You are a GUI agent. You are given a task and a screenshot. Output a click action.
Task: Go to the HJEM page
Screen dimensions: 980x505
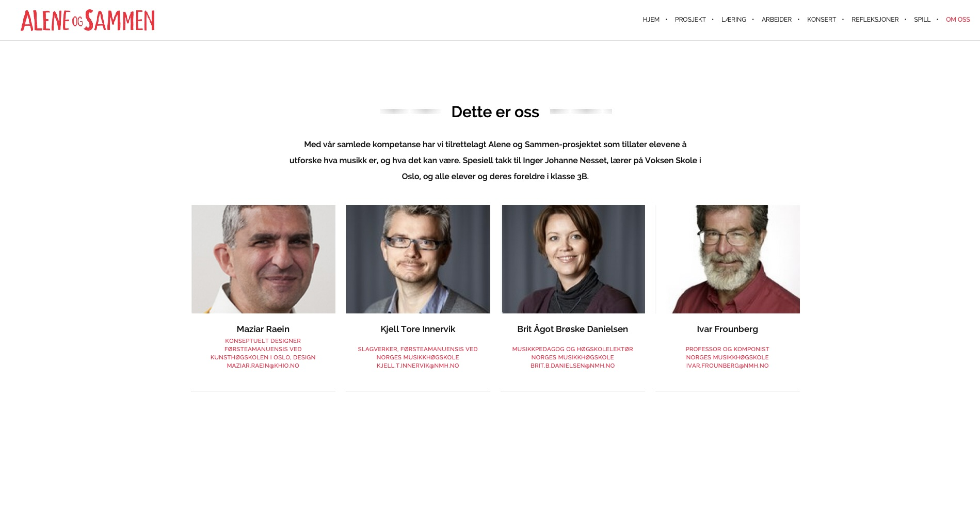coord(651,20)
